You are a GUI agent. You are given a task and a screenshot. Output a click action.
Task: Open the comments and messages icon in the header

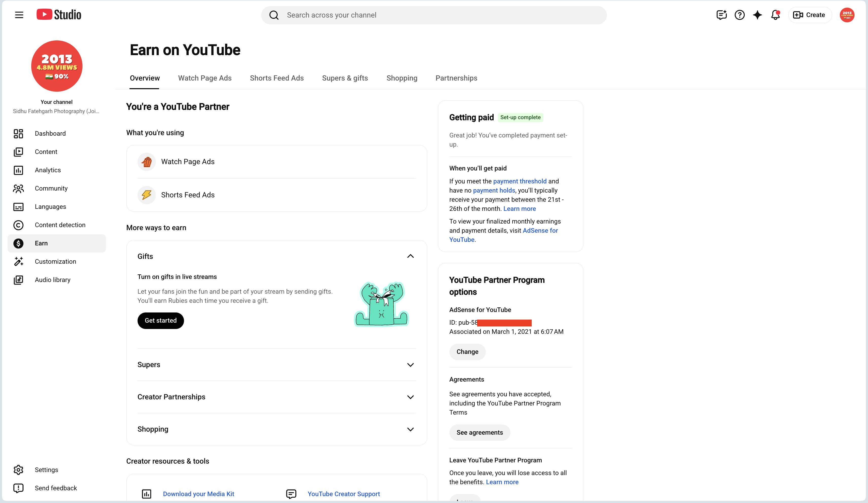click(x=721, y=15)
